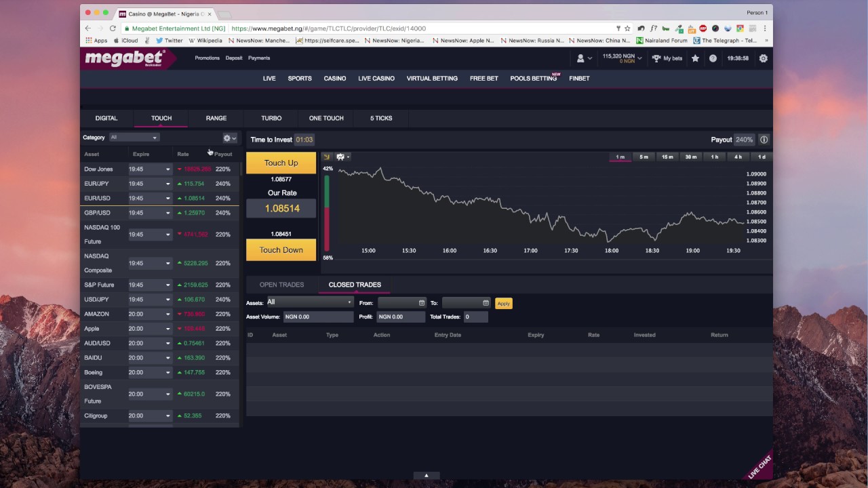Select the GBP/USD asset row
868x488 pixels.
(159, 213)
